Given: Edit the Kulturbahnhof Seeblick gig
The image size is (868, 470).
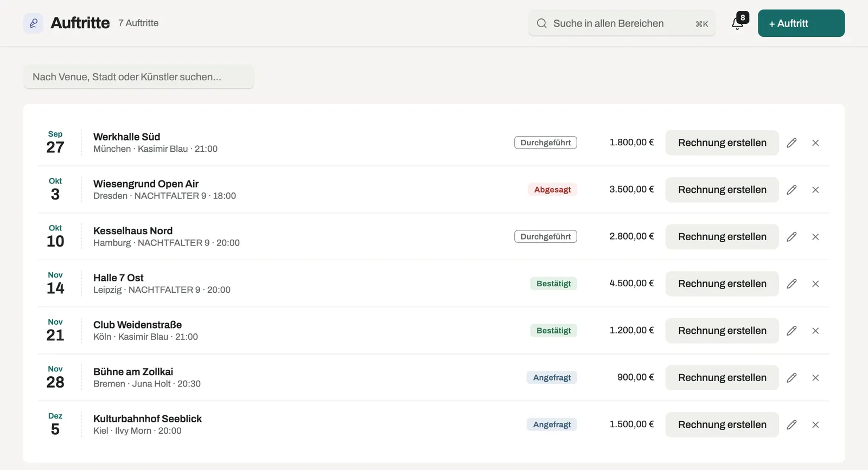Looking at the screenshot, I should 792,424.
